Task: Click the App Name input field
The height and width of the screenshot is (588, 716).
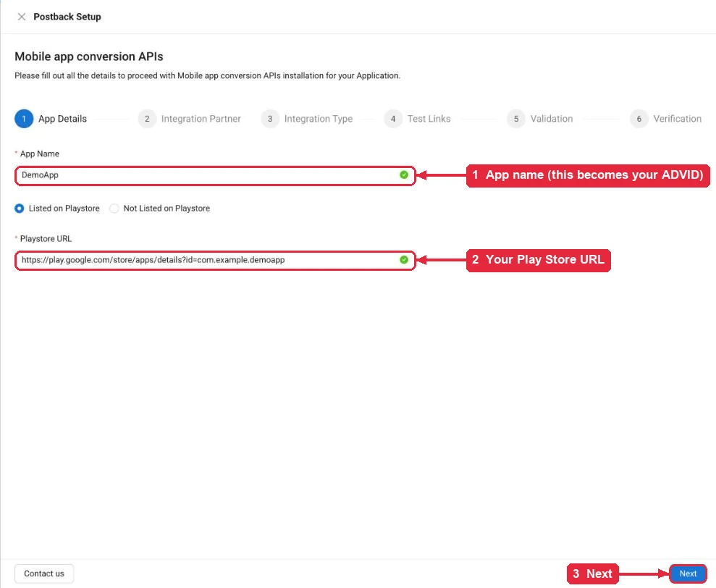Action: 215,175
